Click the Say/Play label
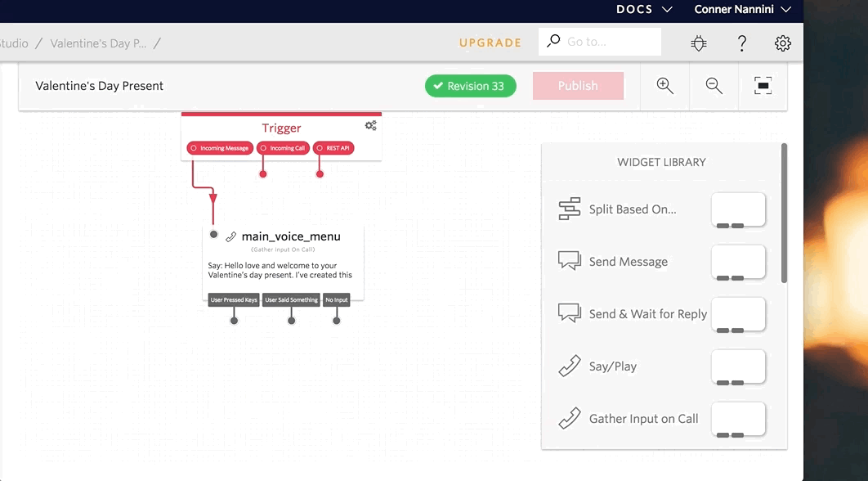This screenshot has width=868, height=481. click(x=613, y=366)
